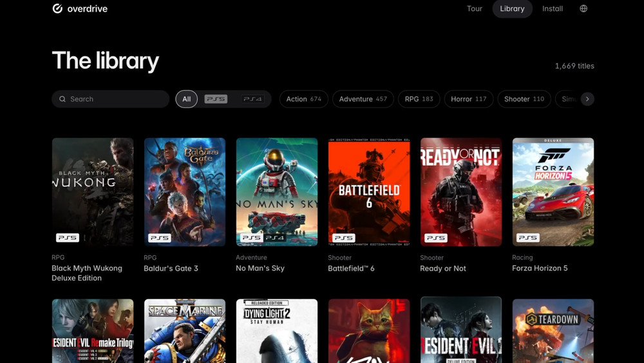Image resolution: width=644 pixels, height=363 pixels.
Task: Click title text 'Battlefield™ 6'
Action: (351, 268)
